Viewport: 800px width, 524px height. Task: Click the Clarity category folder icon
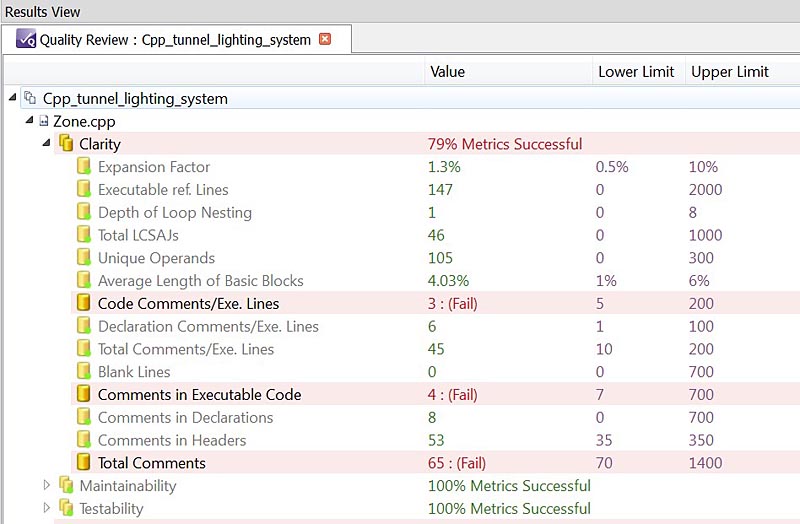click(x=66, y=143)
